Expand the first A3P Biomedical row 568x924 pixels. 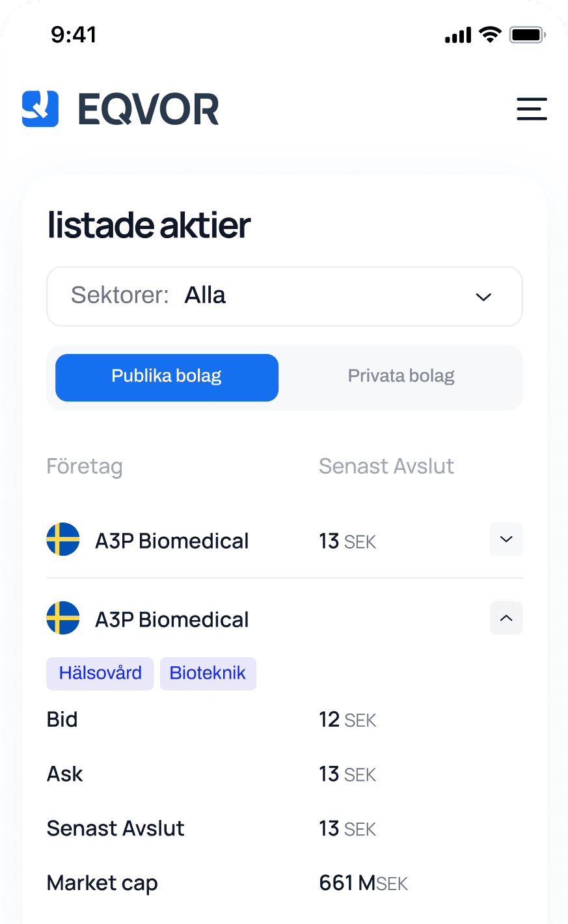click(506, 539)
